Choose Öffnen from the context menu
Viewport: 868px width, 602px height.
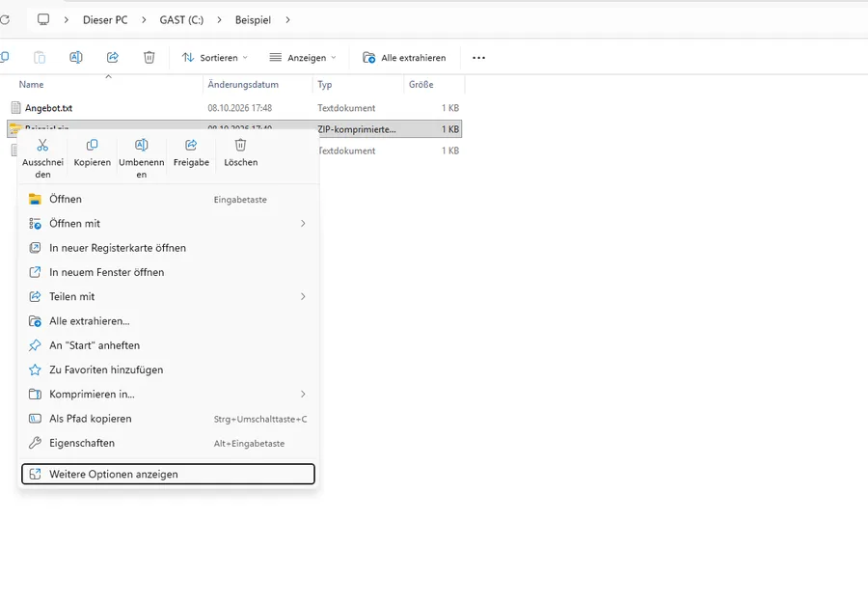pos(168,199)
